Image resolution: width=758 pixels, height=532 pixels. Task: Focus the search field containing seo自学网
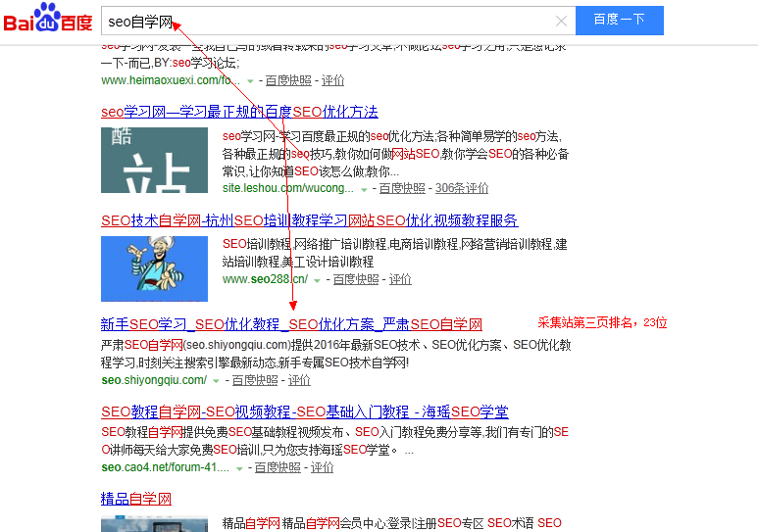338,21
